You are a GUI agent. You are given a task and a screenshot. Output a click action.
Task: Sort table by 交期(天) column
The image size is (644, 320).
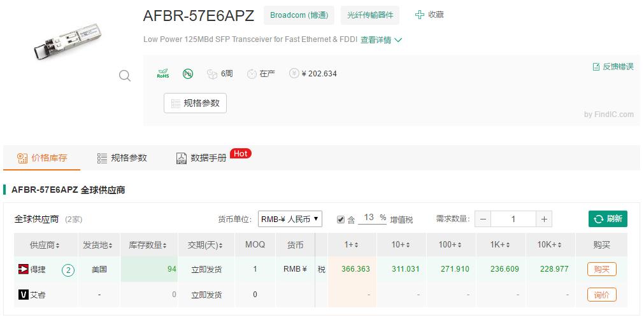pos(205,246)
